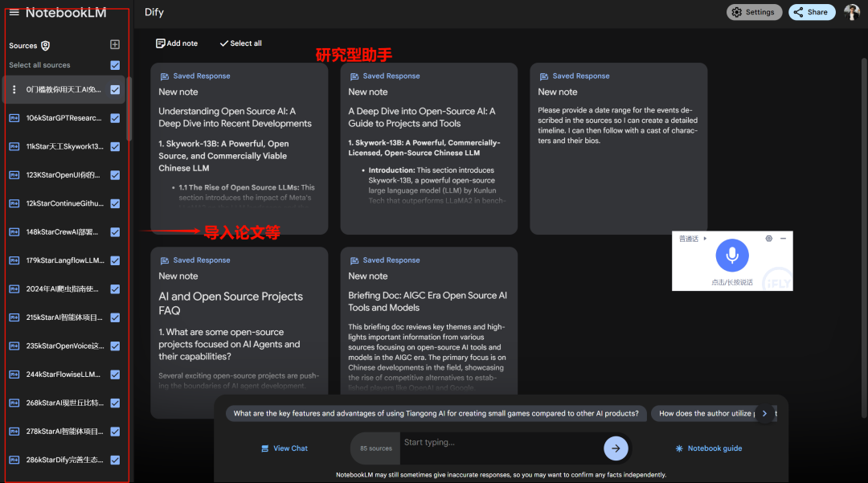Minimize the iFLY voice input widget
868x483 pixels.
click(x=783, y=239)
